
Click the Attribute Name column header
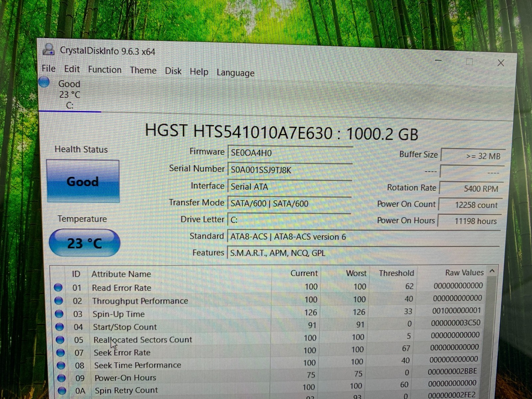(x=121, y=274)
